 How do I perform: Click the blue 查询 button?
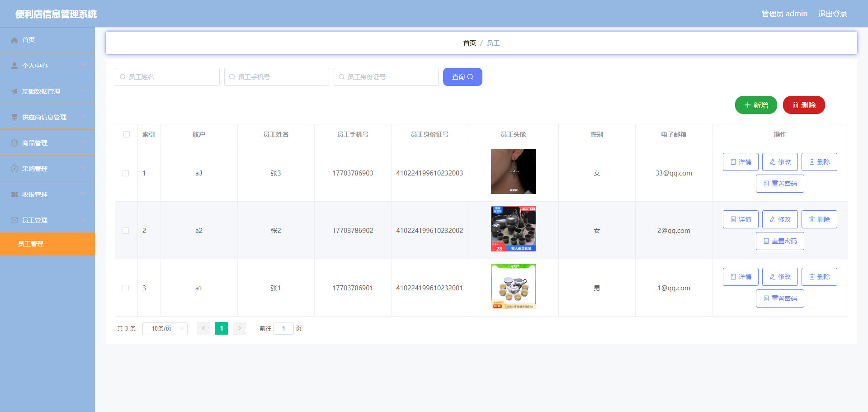[x=462, y=77]
